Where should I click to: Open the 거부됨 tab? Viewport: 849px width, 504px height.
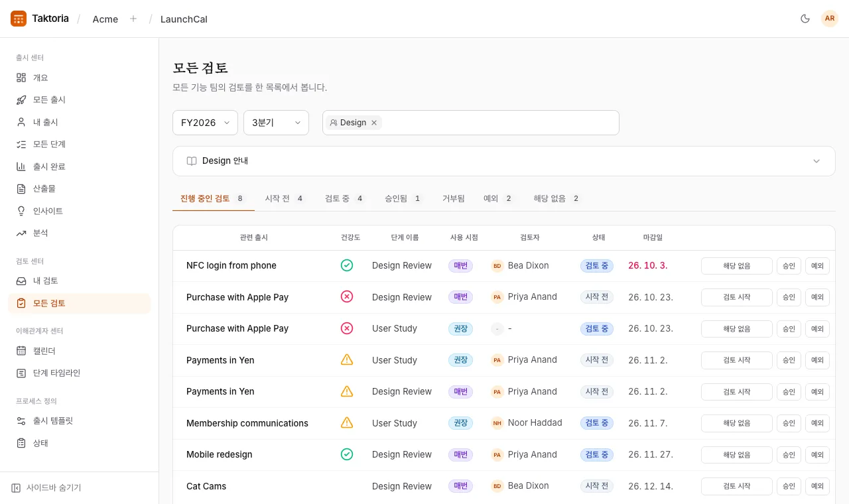pyautogui.click(x=454, y=198)
